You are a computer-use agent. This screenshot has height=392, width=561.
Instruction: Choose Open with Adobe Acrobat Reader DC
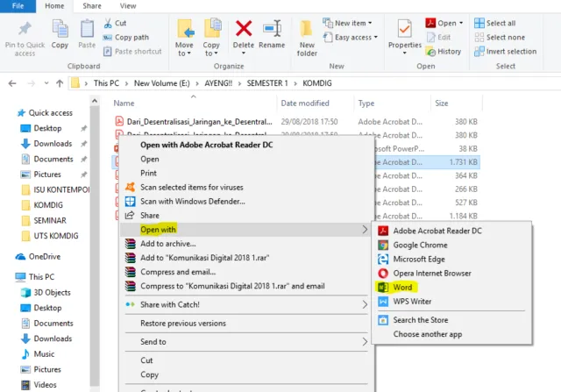207,145
